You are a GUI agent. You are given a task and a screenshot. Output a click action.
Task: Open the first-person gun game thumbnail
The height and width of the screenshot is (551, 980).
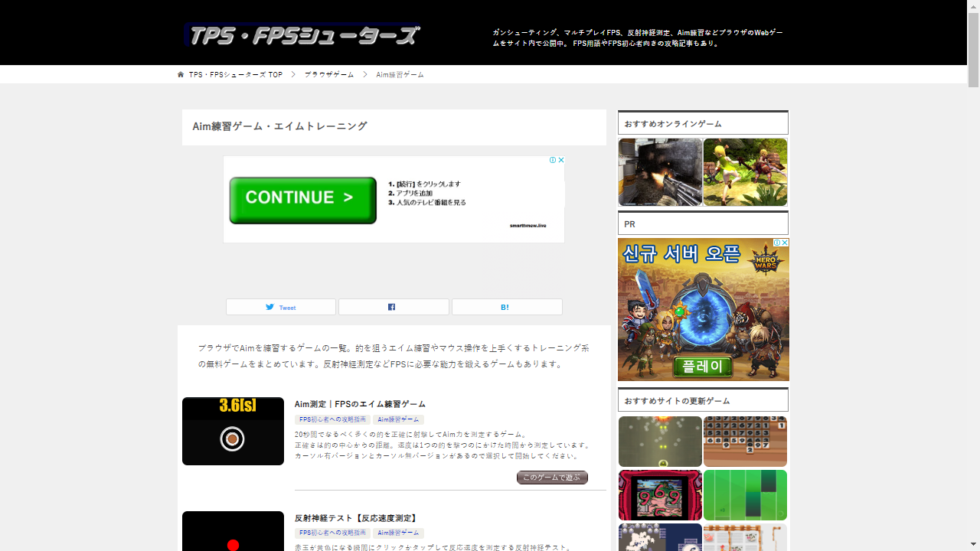[x=660, y=172]
